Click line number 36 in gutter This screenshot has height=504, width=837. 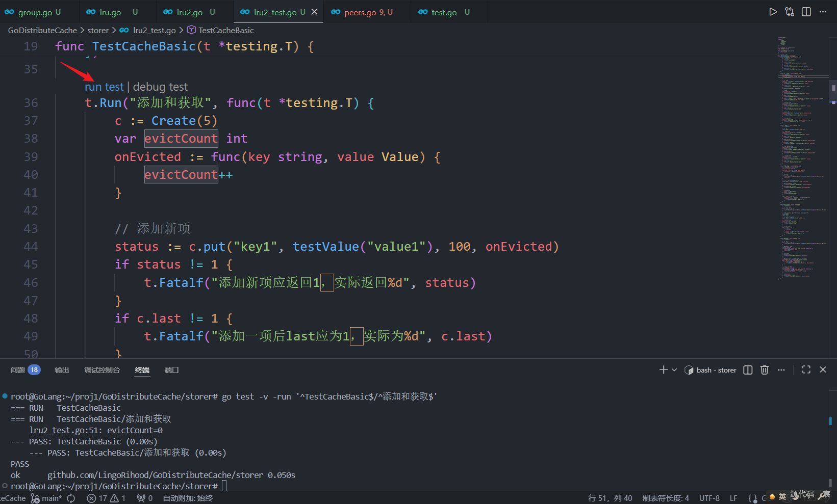(31, 103)
